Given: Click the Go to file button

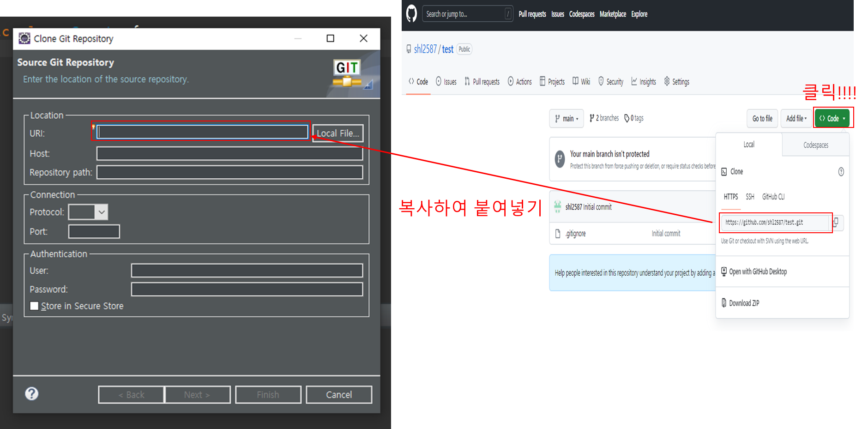Looking at the screenshot, I should click(x=762, y=119).
